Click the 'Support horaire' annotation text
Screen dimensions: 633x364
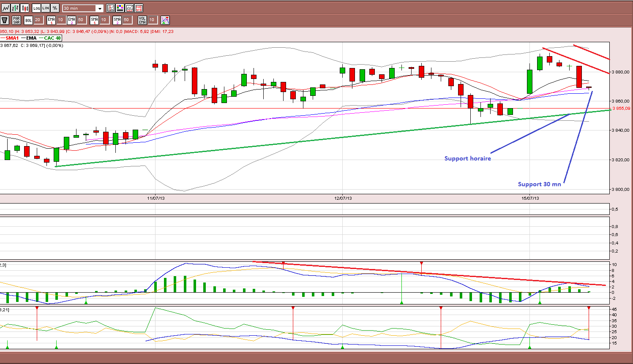click(468, 158)
